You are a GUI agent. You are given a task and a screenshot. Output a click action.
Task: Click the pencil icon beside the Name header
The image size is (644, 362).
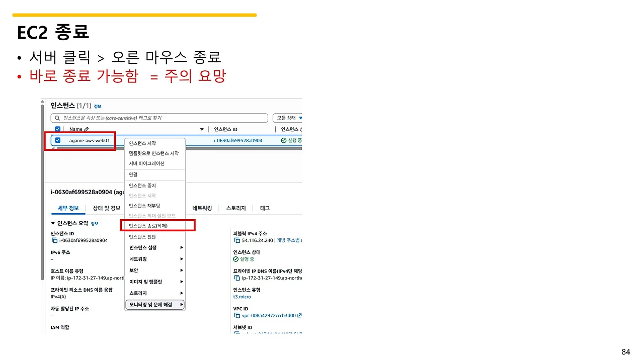tap(87, 129)
